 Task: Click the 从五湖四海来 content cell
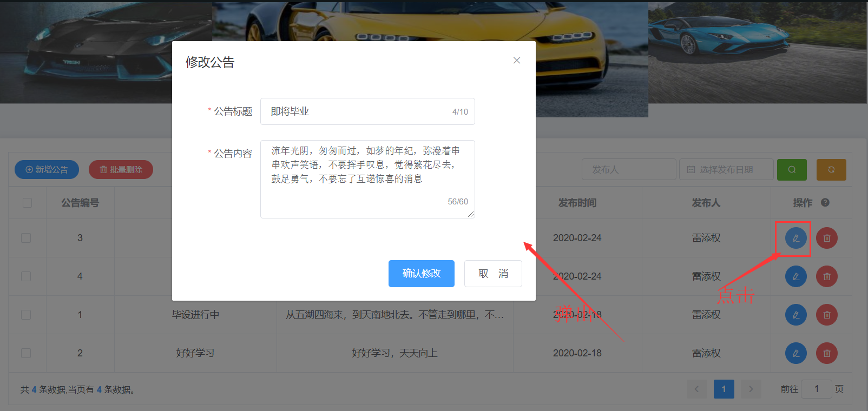[x=394, y=315]
